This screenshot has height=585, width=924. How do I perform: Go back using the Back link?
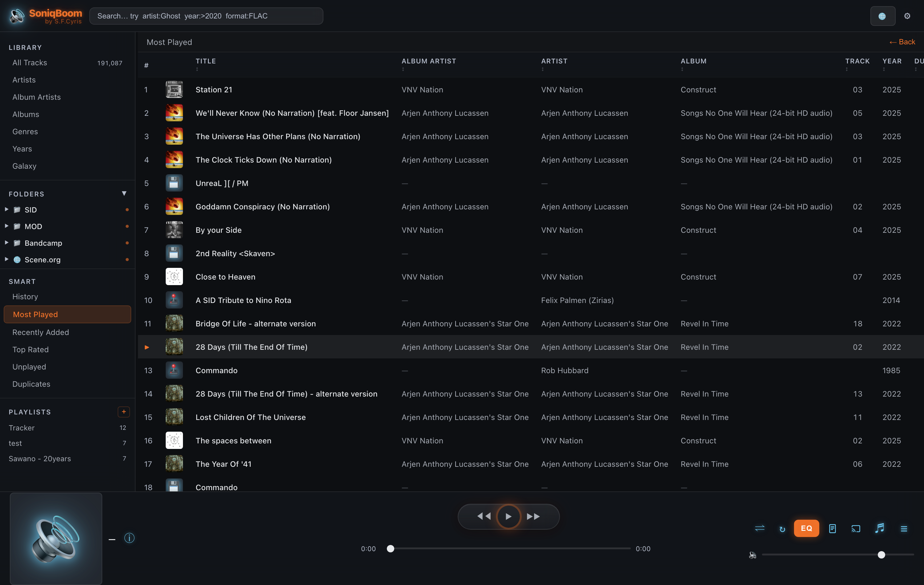click(x=902, y=42)
